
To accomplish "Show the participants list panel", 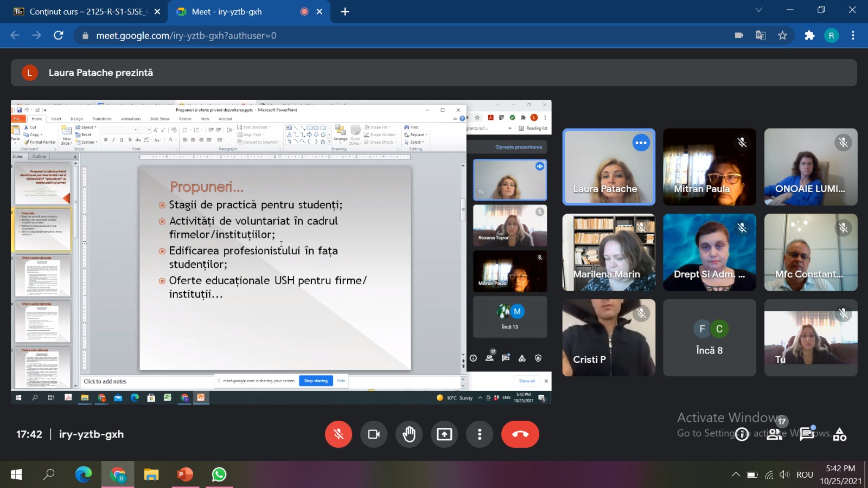I will (774, 434).
